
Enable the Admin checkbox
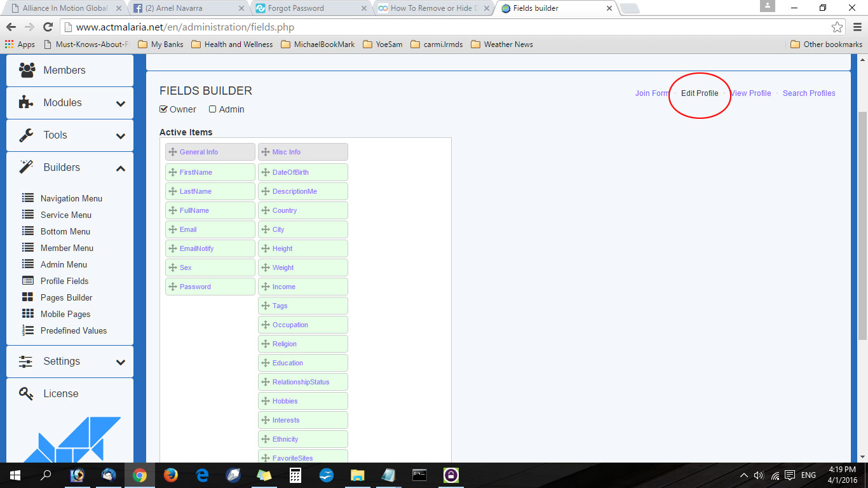pyautogui.click(x=213, y=109)
